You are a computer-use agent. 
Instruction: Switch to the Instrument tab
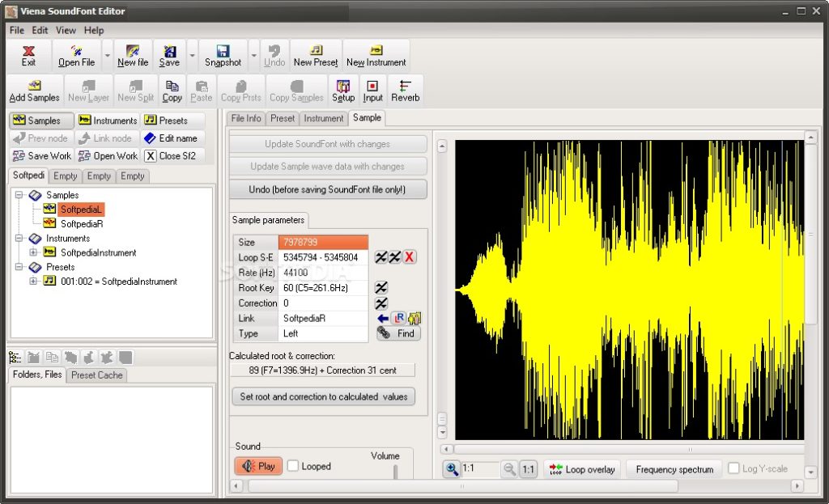pyautogui.click(x=324, y=118)
